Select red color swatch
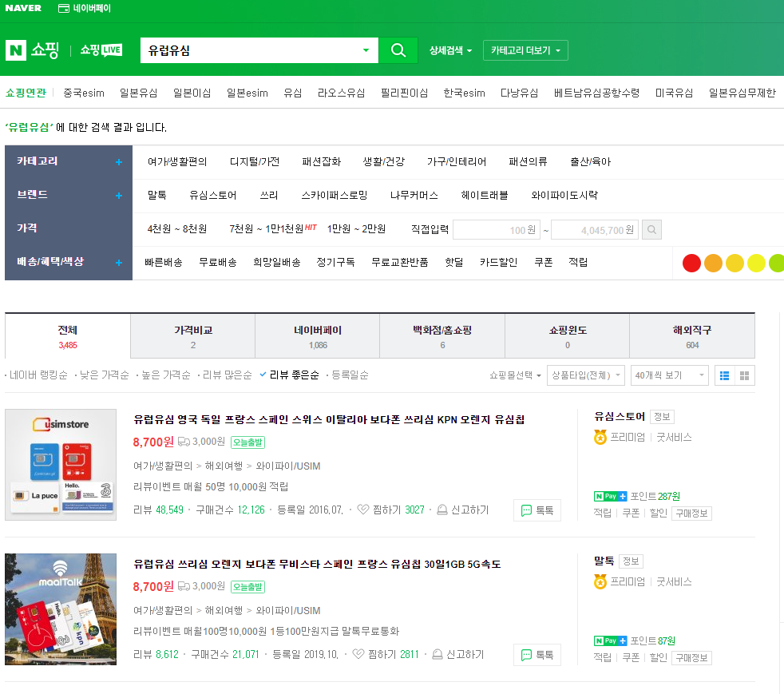 coord(691,263)
